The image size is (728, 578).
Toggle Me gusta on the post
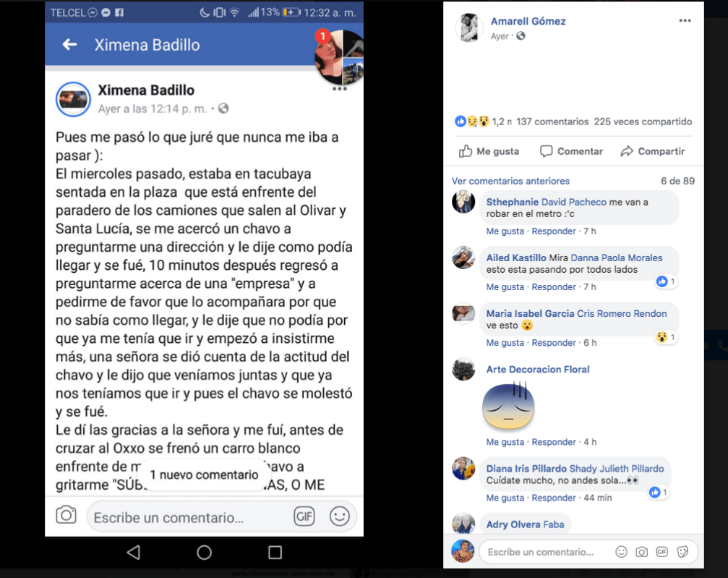[489, 151]
